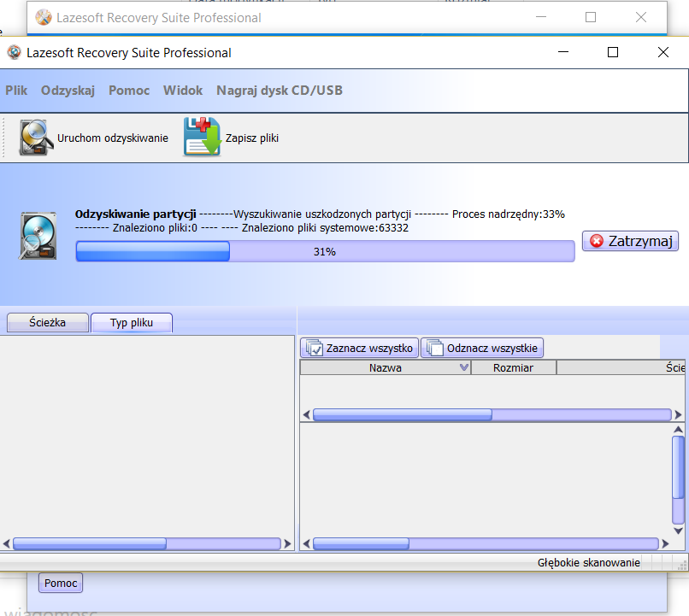Viewport: 689px width, 616px height.
Task: Click the down arrow of vertical scrollbar
Action: [678, 531]
